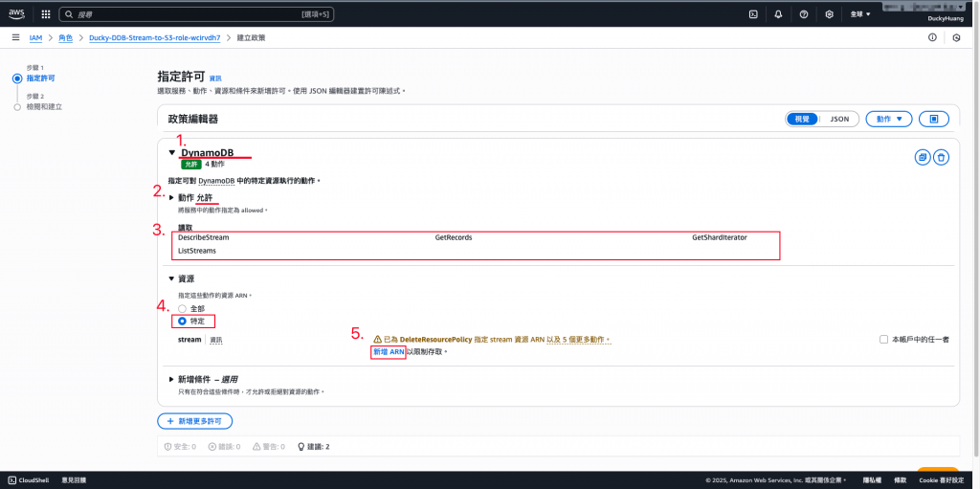Switch editor to JSON mode
This screenshot has height=489, width=980.
click(x=839, y=119)
